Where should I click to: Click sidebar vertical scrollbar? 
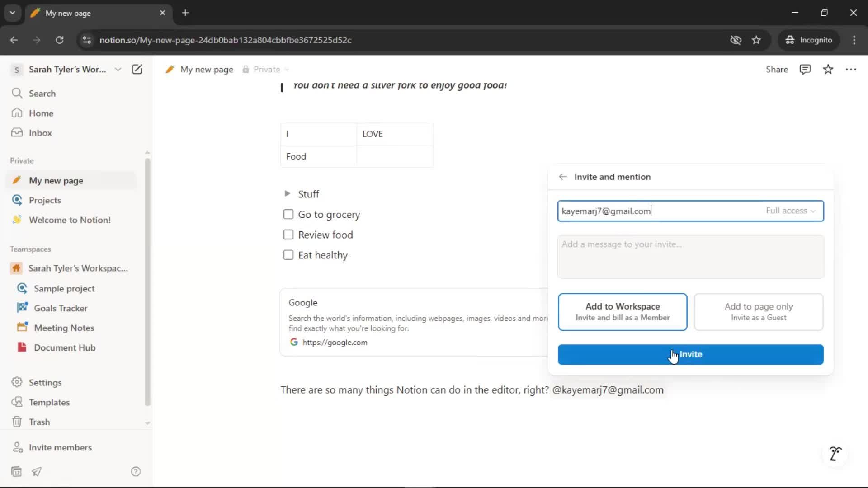(147, 281)
